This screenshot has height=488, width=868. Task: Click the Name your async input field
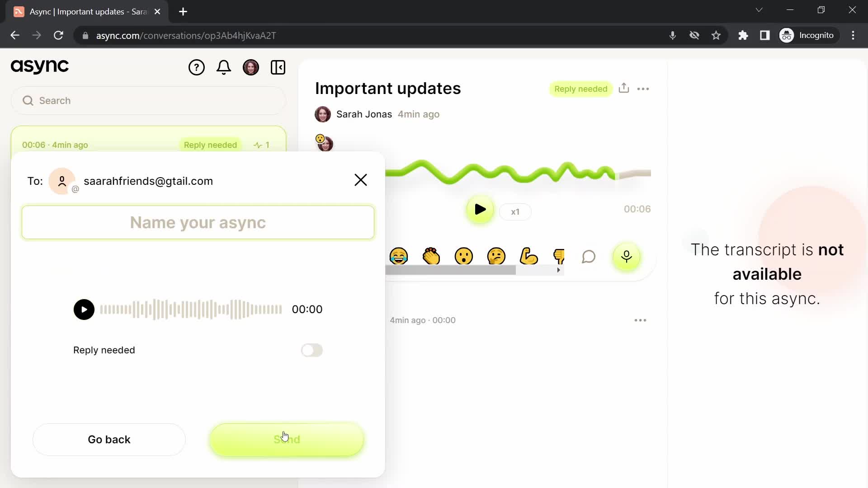[x=198, y=222]
